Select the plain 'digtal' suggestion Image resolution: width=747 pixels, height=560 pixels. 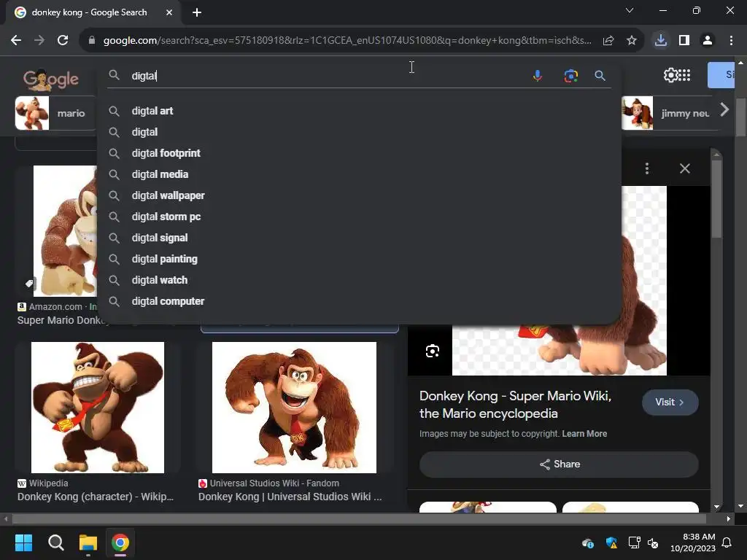[x=359, y=132]
